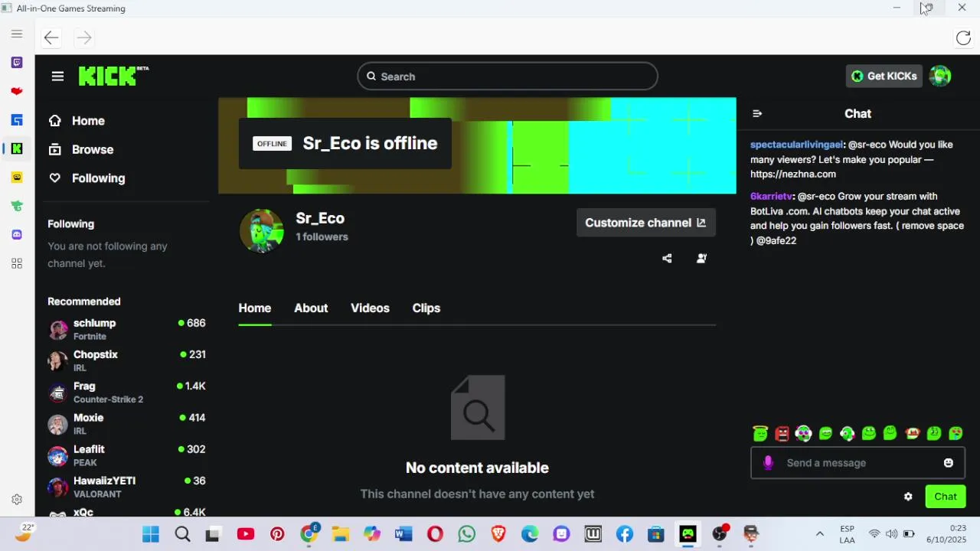Open WhatsApp from the taskbar
Image resolution: width=980 pixels, height=551 pixels.
[466, 534]
